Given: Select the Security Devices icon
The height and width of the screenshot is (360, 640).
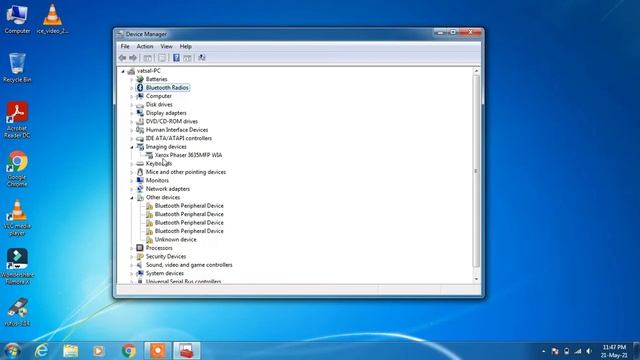Looking at the screenshot, I should point(140,256).
